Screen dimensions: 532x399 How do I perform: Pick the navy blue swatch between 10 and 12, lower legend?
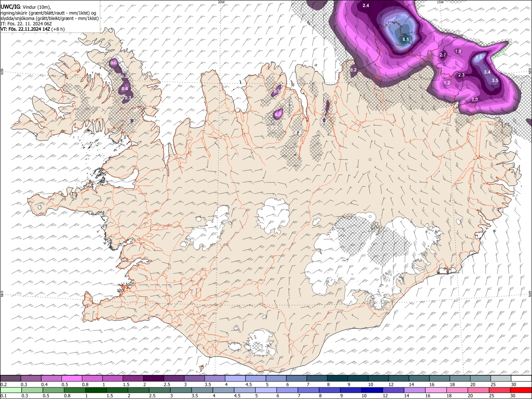372,390
